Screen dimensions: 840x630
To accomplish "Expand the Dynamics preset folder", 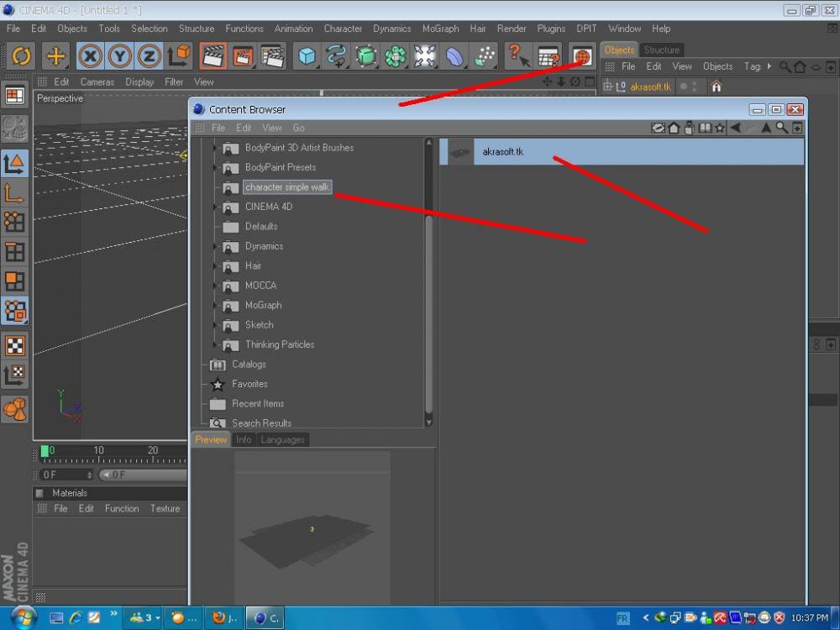I will pos(215,246).
